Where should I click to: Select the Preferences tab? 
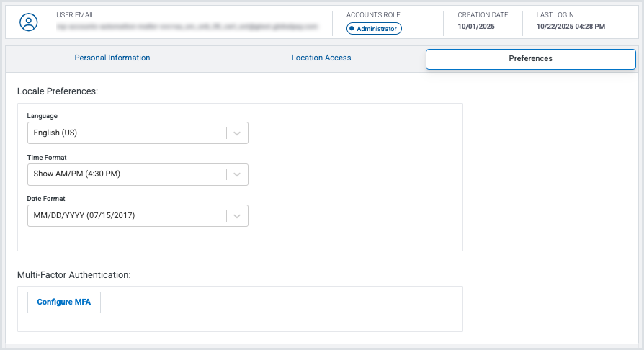click(530, 59)
